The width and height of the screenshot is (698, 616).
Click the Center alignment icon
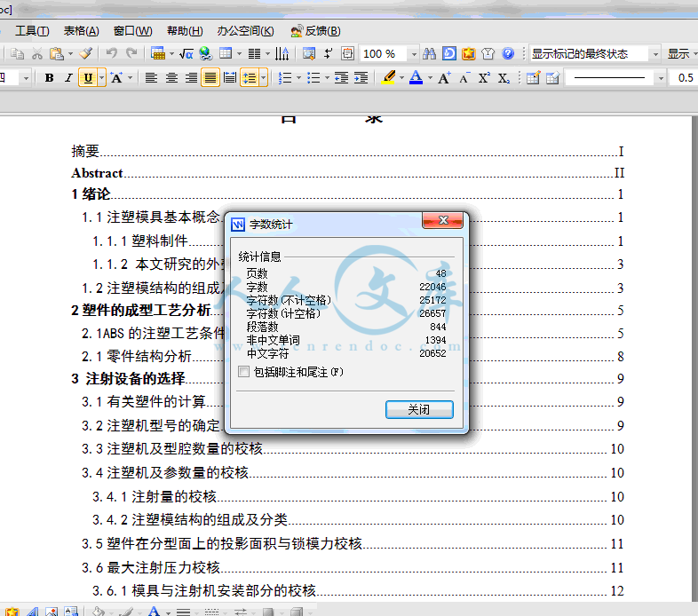[x=171, y=78]
